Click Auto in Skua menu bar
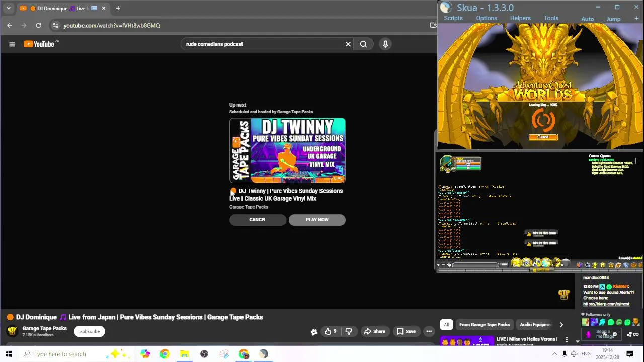 [x=588, y=19]
